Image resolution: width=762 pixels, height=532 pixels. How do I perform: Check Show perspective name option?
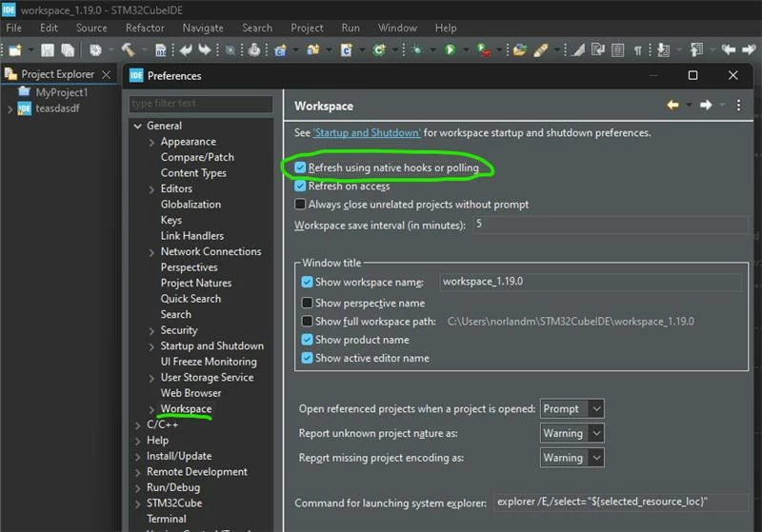(307, 303)
